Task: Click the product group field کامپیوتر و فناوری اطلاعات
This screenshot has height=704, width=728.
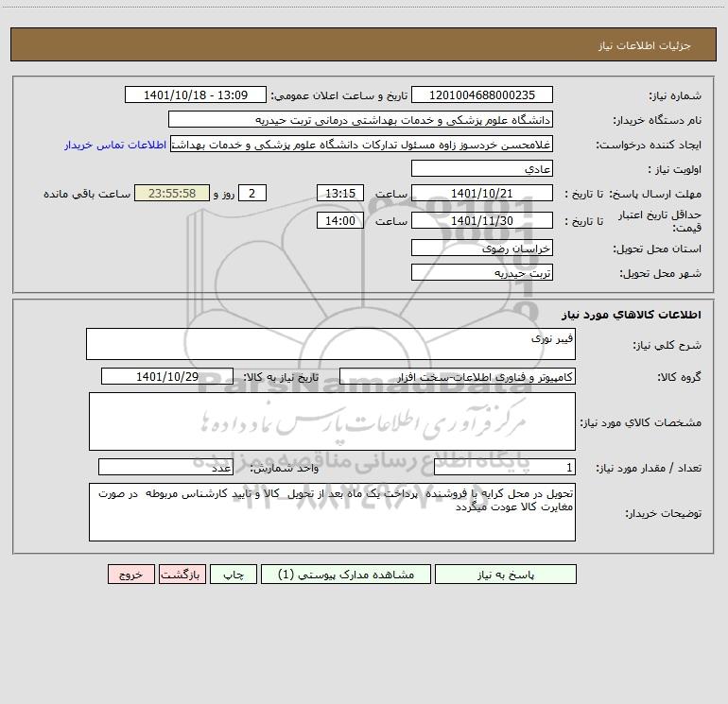Action: point(458,377)
